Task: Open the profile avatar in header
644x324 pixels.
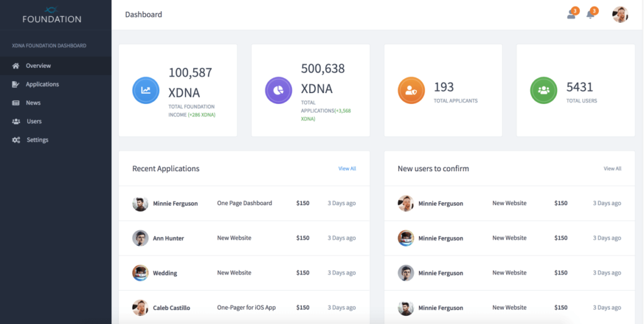Action: tap(620, 14)
